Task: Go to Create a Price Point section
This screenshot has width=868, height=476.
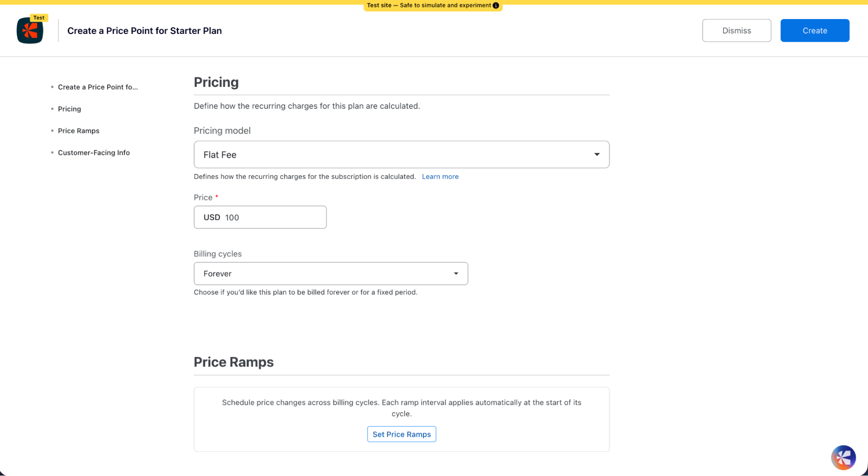Action: click(x=98, y=87)
